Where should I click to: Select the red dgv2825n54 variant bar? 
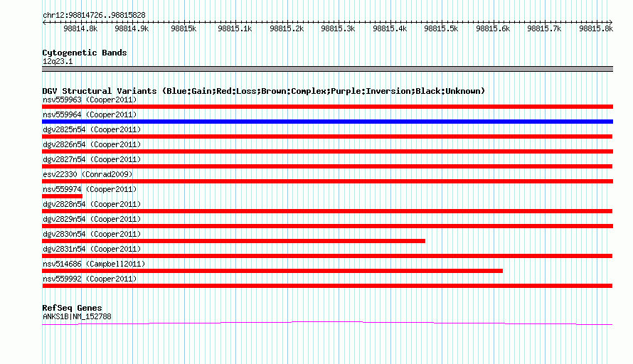coord(327,136)
